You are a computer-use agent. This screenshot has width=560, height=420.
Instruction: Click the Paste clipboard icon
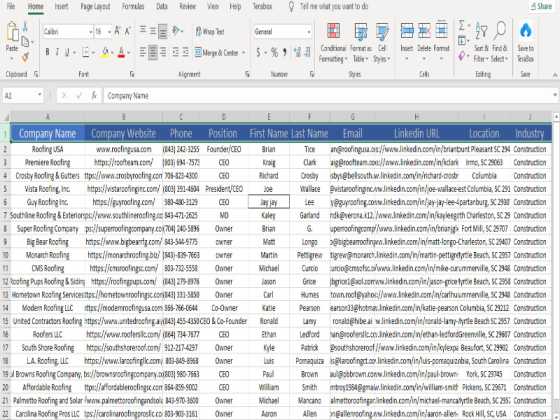12,32
